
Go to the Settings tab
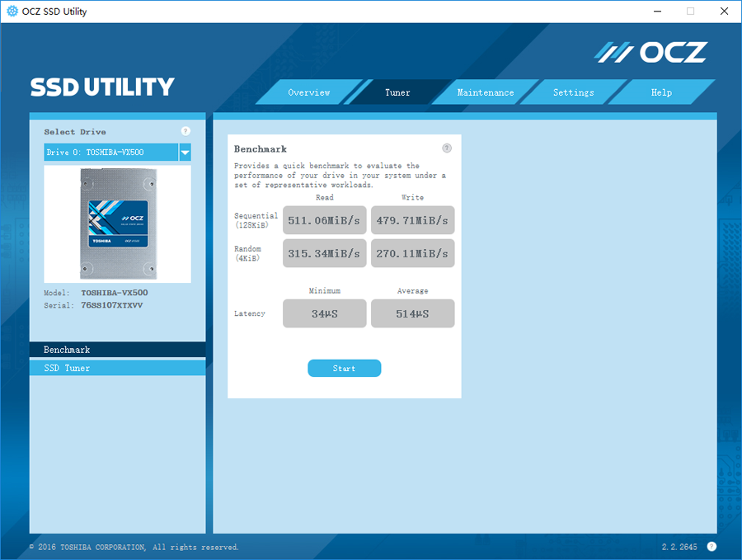coord(573,92)
